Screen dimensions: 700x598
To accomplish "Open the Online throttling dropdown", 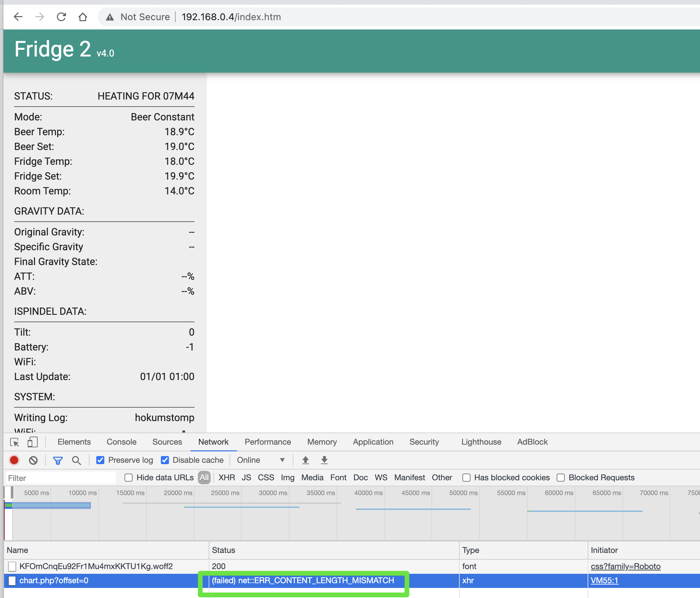I will [260, 460].
